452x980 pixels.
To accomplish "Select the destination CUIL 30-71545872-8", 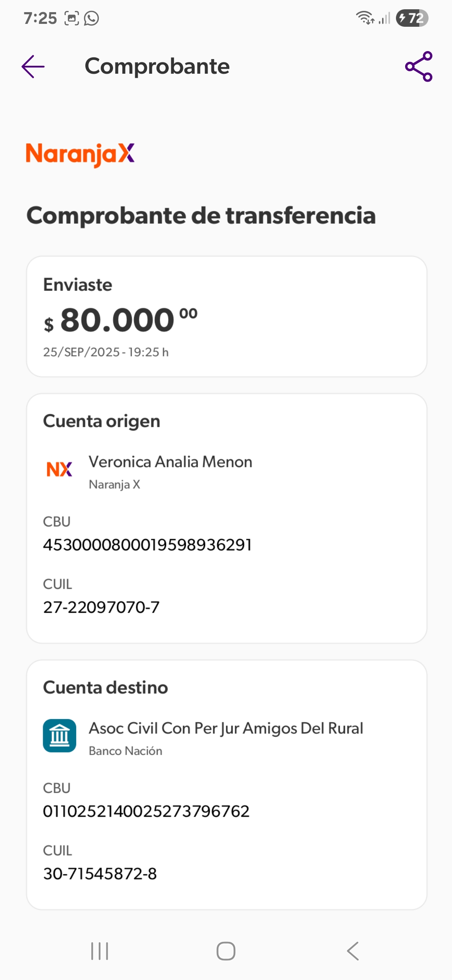I will (100, 874).
